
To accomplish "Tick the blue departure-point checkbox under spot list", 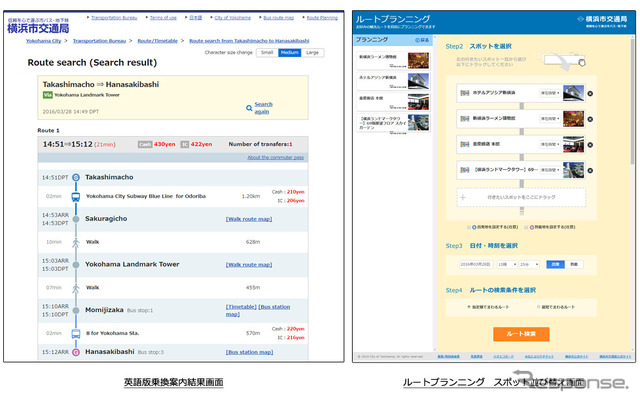I will pyautogui.click(x=469, y=227).
